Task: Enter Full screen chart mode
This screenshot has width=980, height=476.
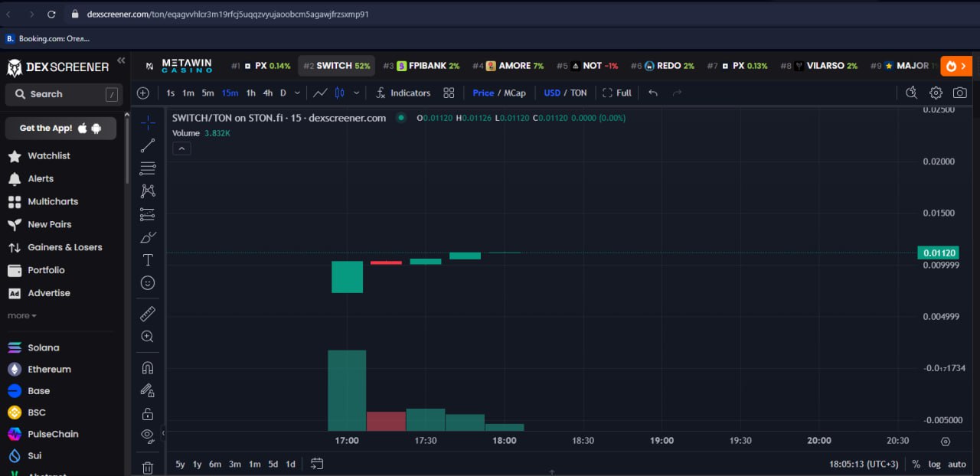Action: click(x=617, y=93)
